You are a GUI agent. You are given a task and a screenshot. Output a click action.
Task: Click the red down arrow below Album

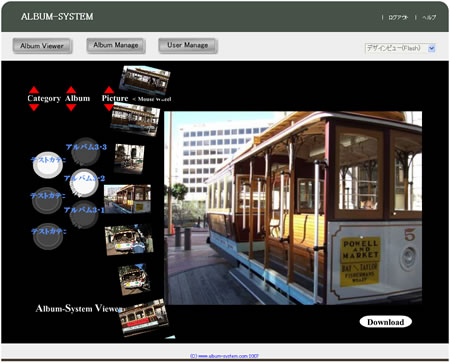click(71, 107)
